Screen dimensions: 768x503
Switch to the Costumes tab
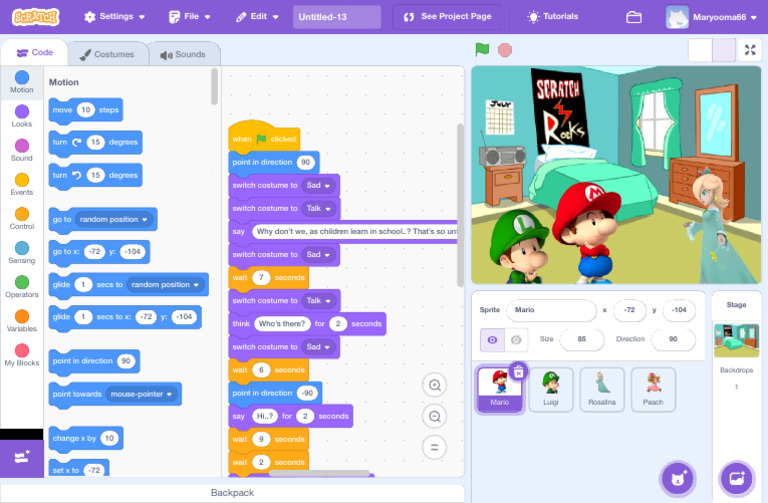tap(107, 54)
